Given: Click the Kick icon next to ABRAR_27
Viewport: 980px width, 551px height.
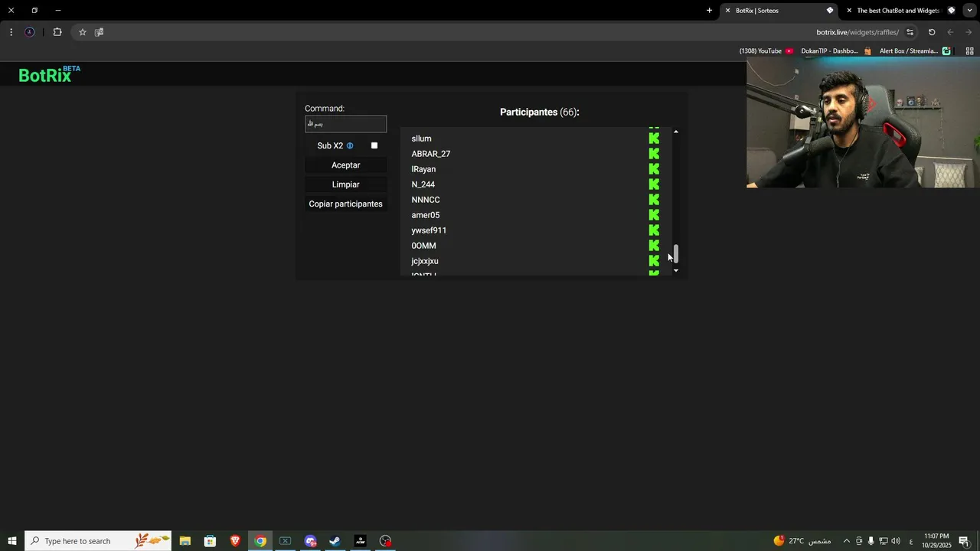Looking at the screenshot, I should click(x=654, y=154).
